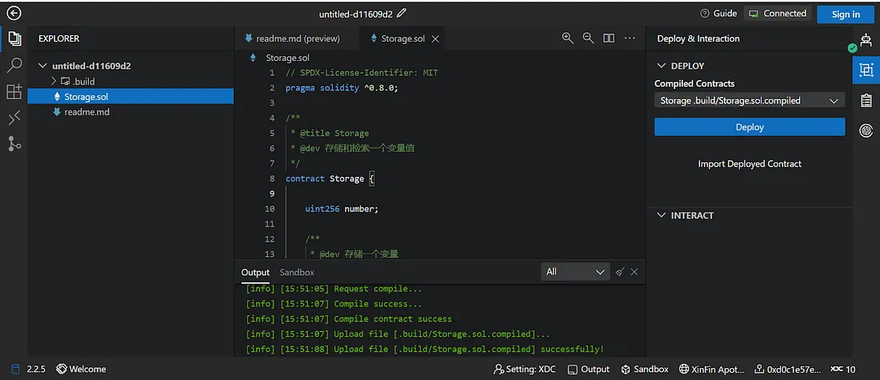The image size is (880, 380).
Task: Open the Compile sidebar icon
Action: click(14, 117)
